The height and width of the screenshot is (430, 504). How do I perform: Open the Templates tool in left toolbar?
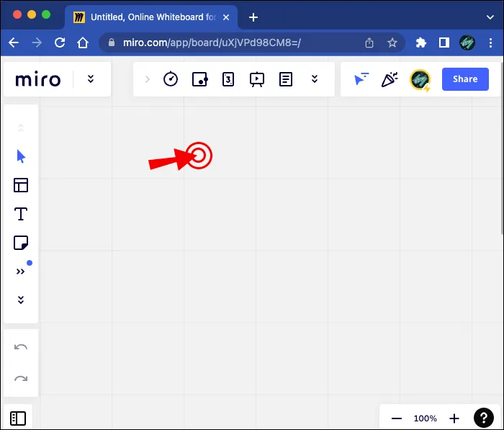click(21, 185)
